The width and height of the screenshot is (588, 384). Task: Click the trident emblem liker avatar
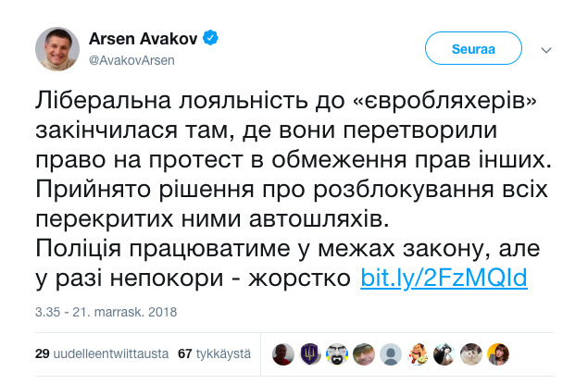[310, 353]
